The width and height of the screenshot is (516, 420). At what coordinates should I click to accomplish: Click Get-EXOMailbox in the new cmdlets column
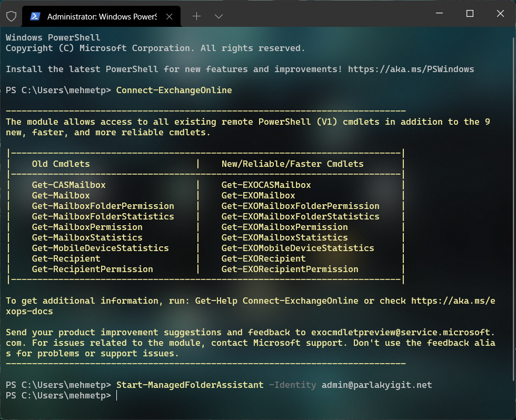[x=259, y=195]
